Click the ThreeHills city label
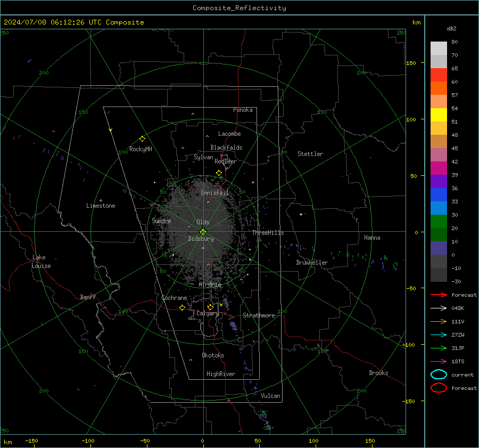This screenshot has width=479, height=448. tap(268, 233)
